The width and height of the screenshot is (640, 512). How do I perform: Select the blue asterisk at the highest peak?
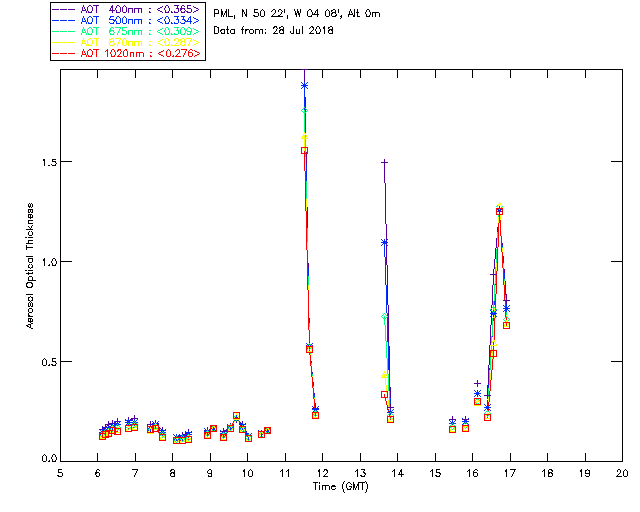coord(304,86)
